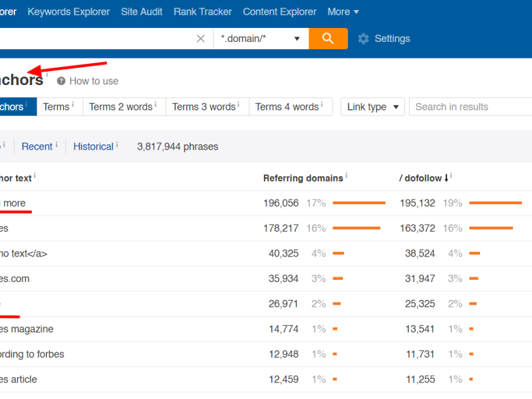The width and height of the screenshot is (532, 399).
Task: Go to Rank Tracker in navigation
Action: [203, 12]
